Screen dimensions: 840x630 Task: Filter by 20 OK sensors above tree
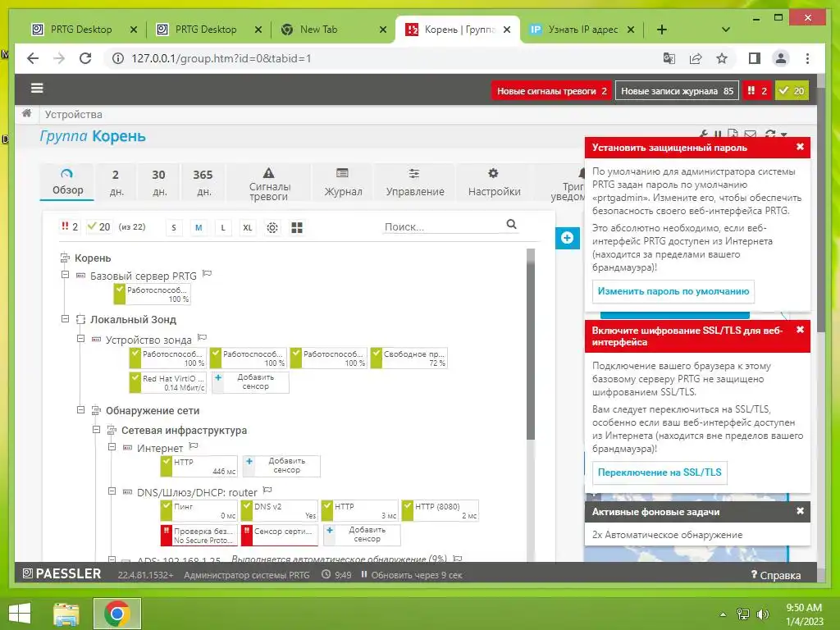(98, 227)
